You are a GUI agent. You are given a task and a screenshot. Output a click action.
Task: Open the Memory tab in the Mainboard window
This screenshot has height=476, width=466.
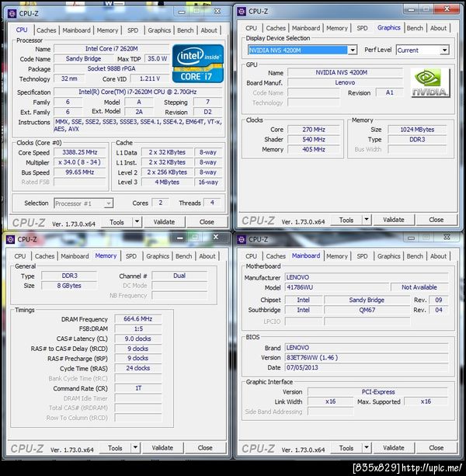click(x=336, y=256)
